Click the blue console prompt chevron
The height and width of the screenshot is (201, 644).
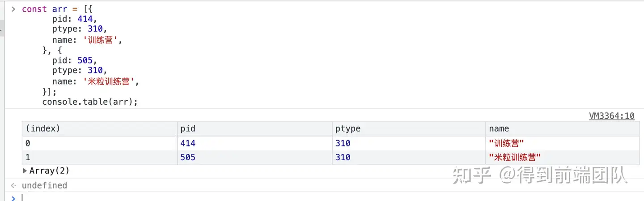tap(13, 197)
